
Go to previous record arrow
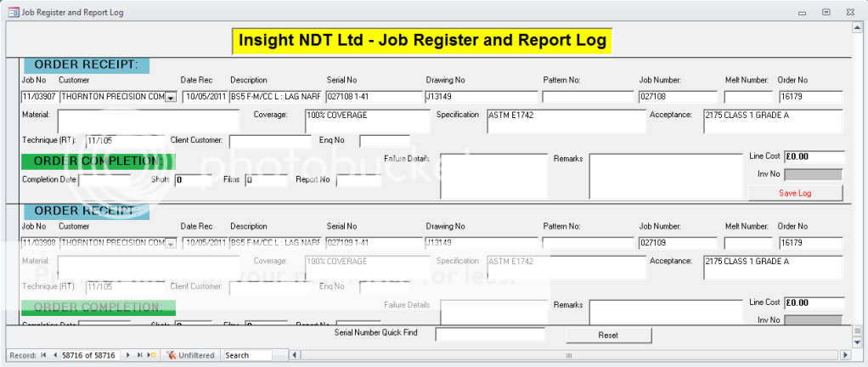click(x=55, y=355)
